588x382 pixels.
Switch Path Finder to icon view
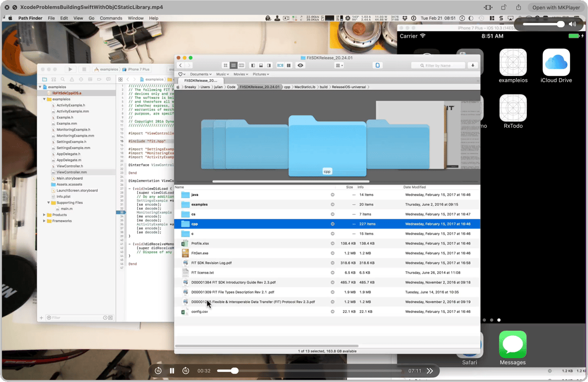tap(225, 65)
